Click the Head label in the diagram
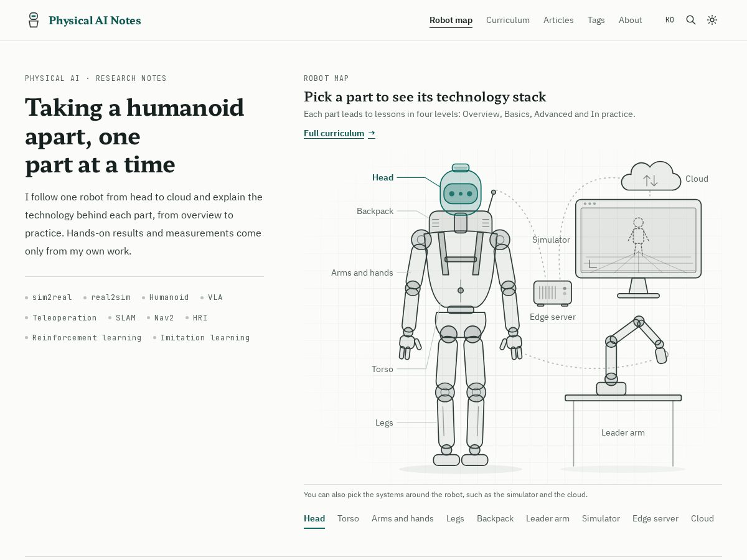Image resolution: width=747 pixels, height=560 pixels. (x=383, y=177)
